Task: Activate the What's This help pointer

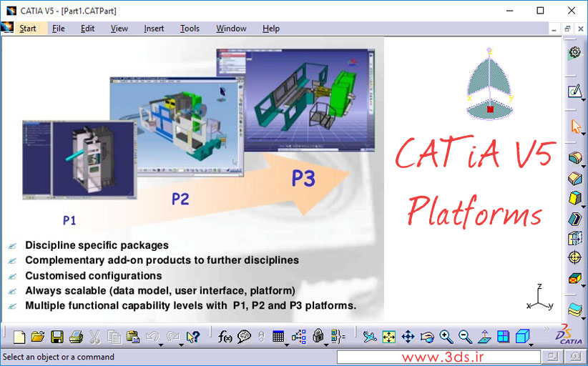Action: click(x=193, y=337)
